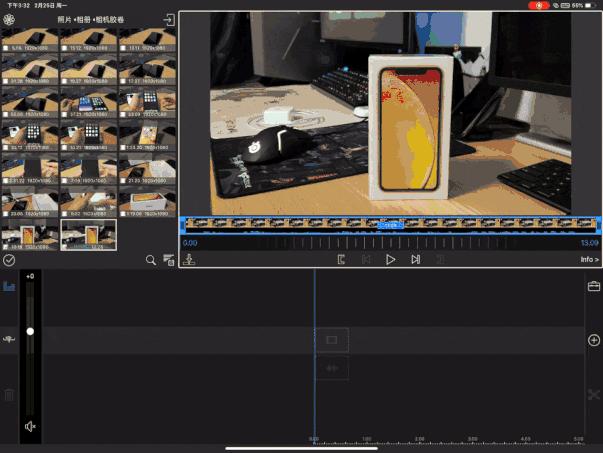Screen dimensions: 603x453
Task: Tap the trash delete icon
Action: coord(9,395)
